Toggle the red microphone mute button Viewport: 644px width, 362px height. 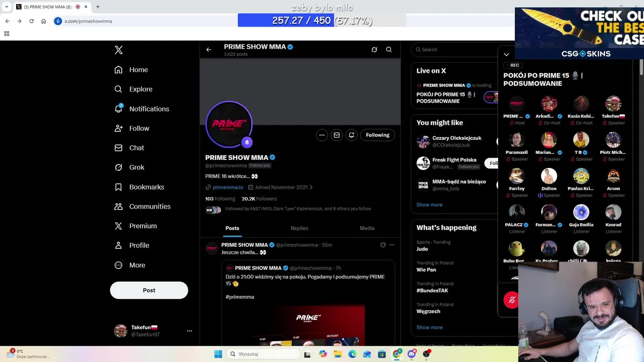511,300
